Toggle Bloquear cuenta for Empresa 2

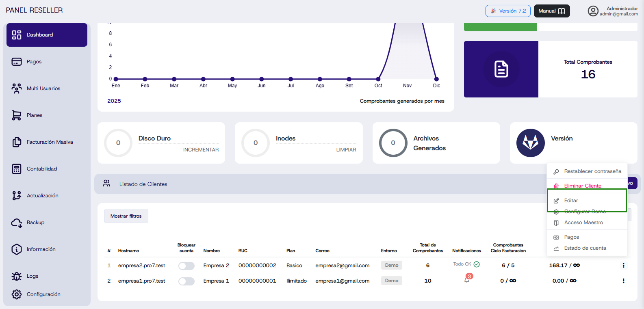click(186, 266)
